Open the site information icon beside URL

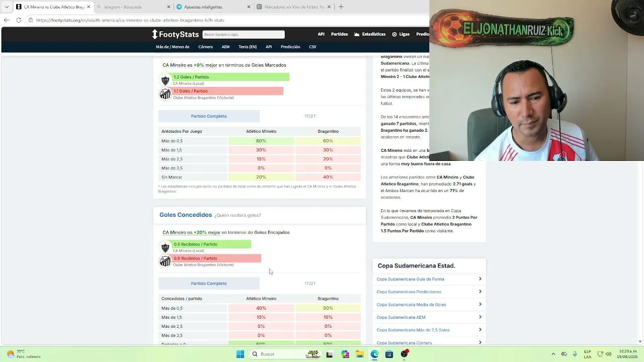coord(31,20)
